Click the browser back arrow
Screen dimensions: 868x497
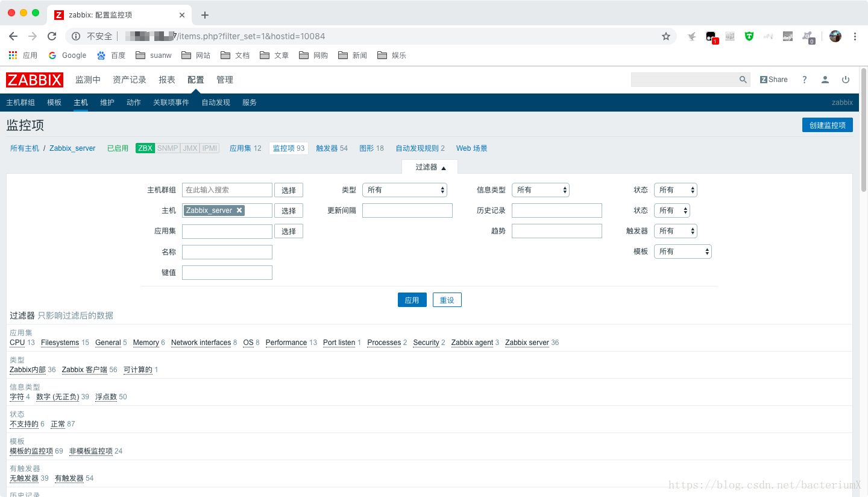(x=13, y=36)
